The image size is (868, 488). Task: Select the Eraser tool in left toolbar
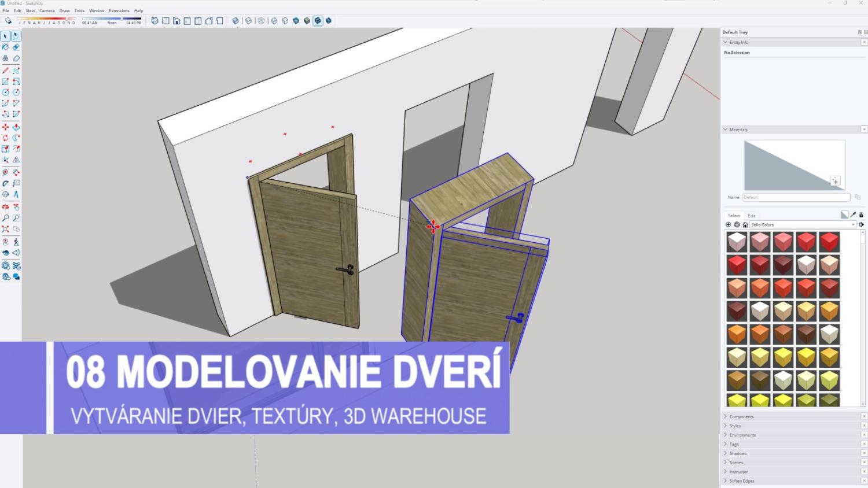pos(16,47)
